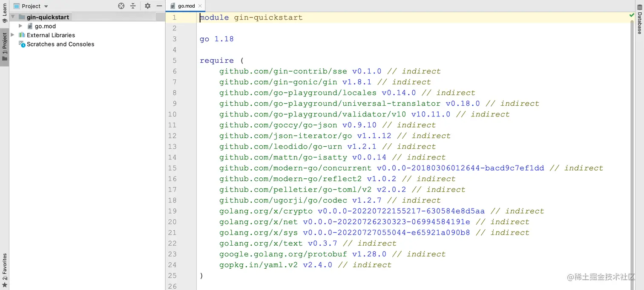This screenshot has width=644, height=290.
Task: Click the go.mod tab file icon
Action: click(x=173, y=6)
